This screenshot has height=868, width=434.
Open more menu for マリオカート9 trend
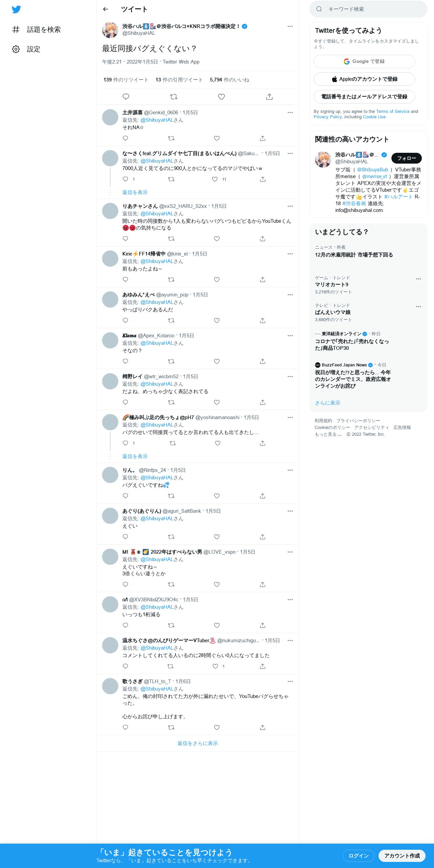(418, 279)
